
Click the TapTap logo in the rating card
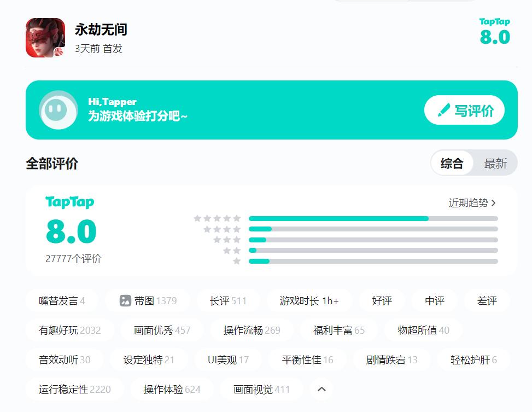click(x=70, y=202)
